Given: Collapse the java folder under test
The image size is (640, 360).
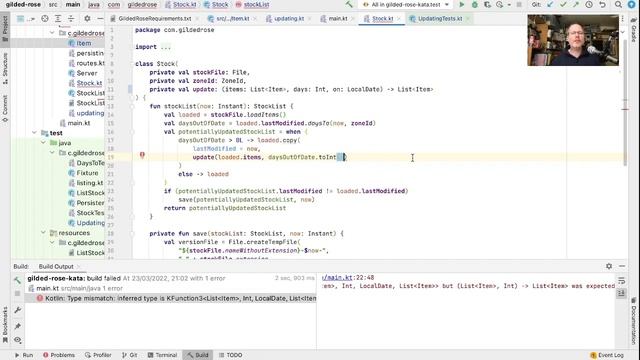Looking at the screenshot, I should click(x=43, y=142).
